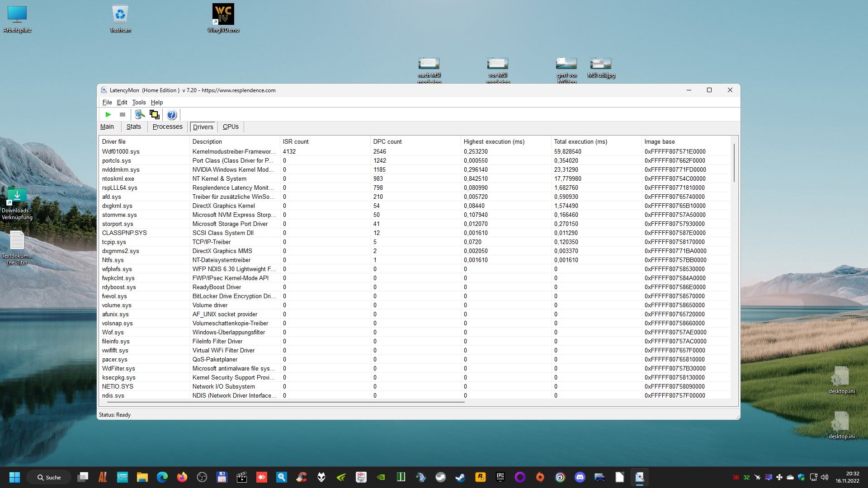The height and width of the screenshot is (488, 868).
Task: Switch to the Main tab
Action: click(107, 127)
